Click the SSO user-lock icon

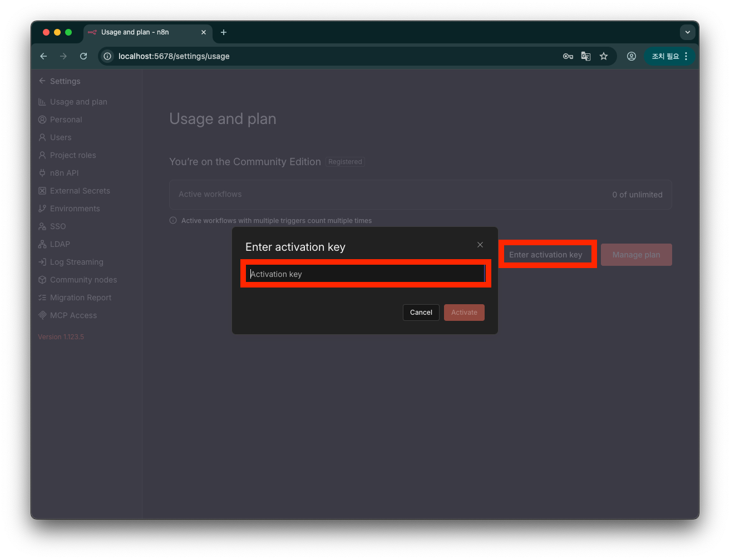pyautogui.click(x=42, y=226)
